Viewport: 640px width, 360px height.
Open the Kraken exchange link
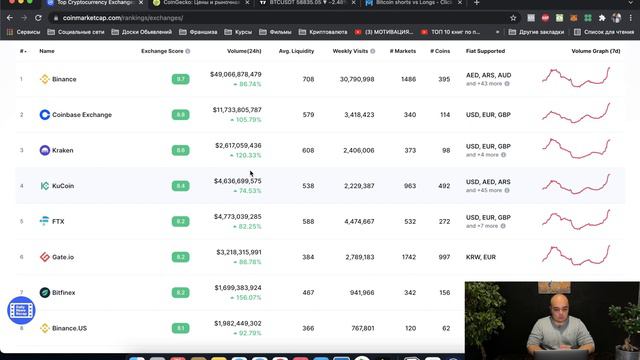tap(62, 150)
